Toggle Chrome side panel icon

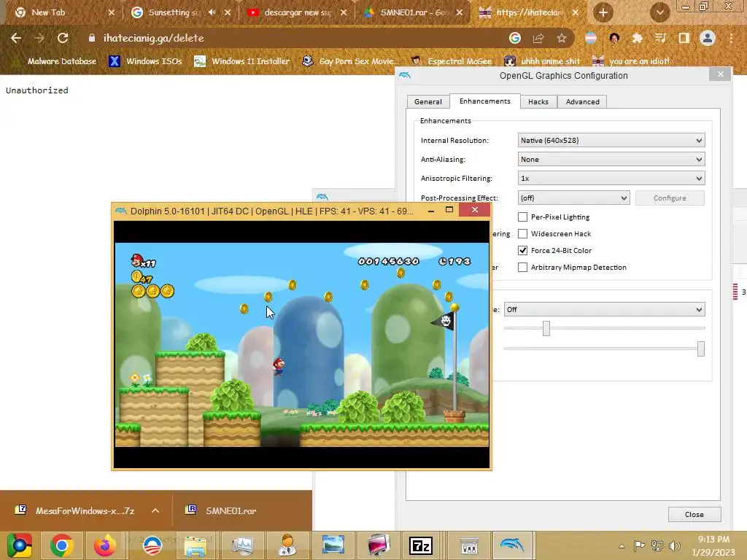point(684,38)
